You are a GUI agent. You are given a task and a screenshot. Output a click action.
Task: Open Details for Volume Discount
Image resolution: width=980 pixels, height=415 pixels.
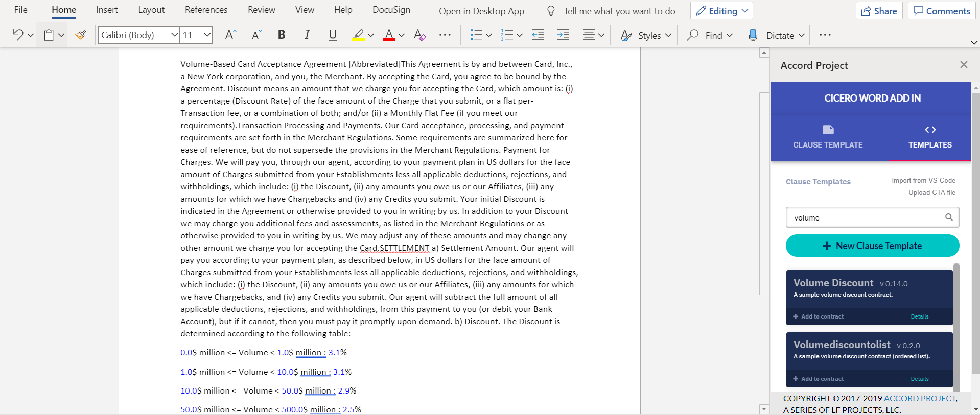tap(919, 316)
